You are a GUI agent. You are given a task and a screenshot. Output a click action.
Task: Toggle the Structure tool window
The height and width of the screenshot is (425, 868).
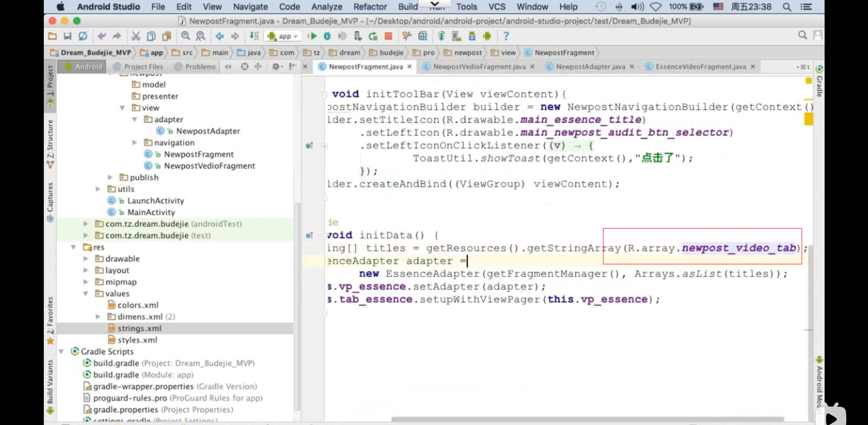coord(50,144)
